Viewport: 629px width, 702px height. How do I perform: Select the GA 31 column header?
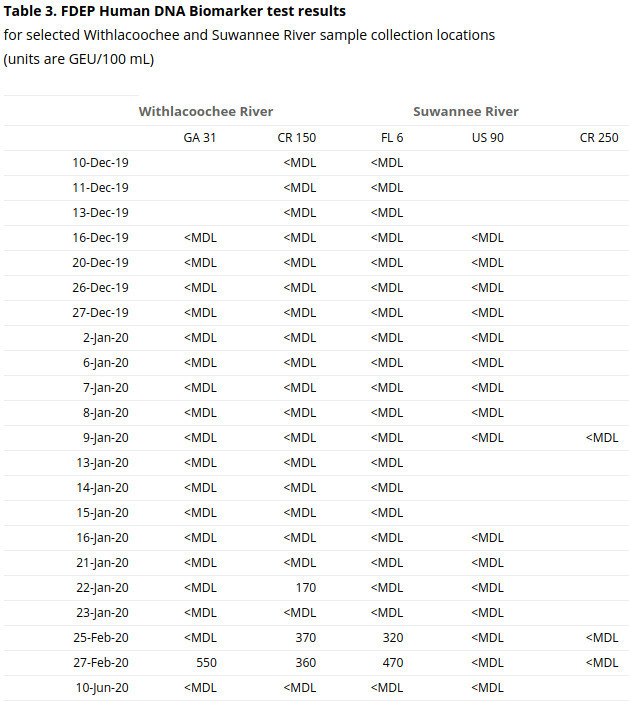coord(199,137)
